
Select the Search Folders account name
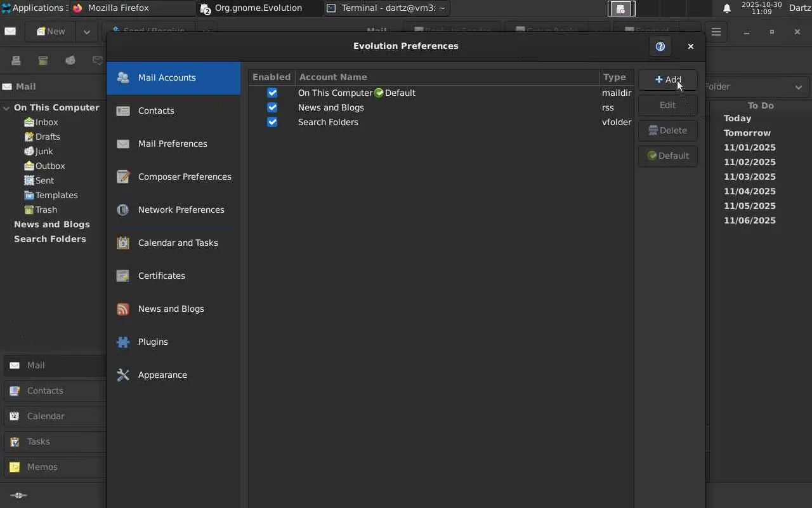[328, 122]
